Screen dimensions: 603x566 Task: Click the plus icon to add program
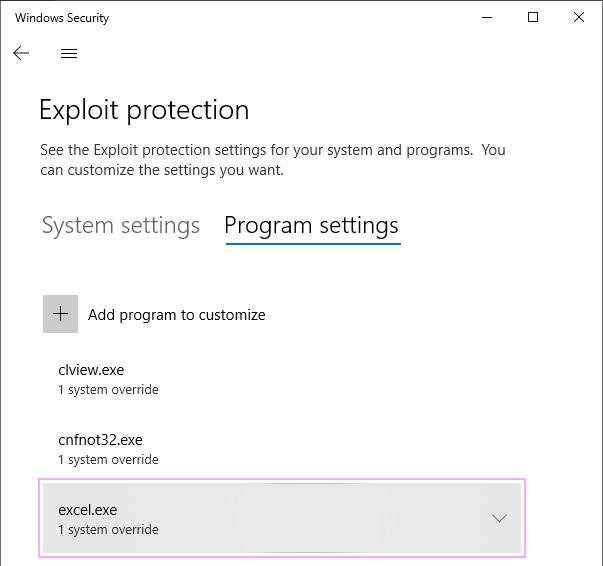point(60,314)
